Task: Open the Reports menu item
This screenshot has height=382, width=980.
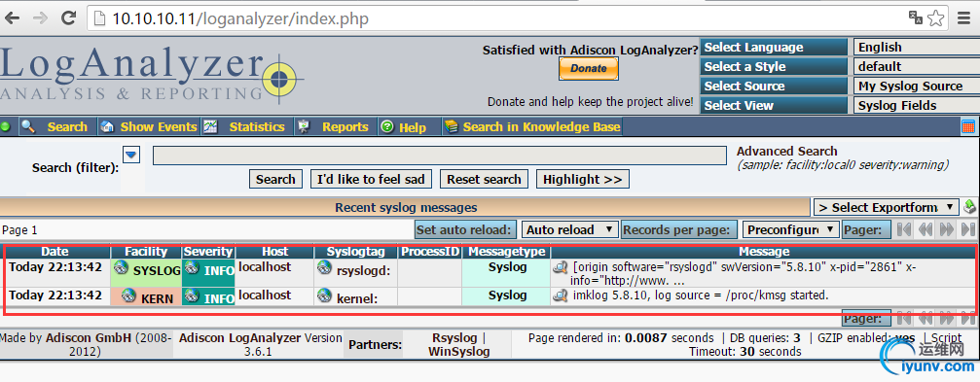Action: [335, 126]
